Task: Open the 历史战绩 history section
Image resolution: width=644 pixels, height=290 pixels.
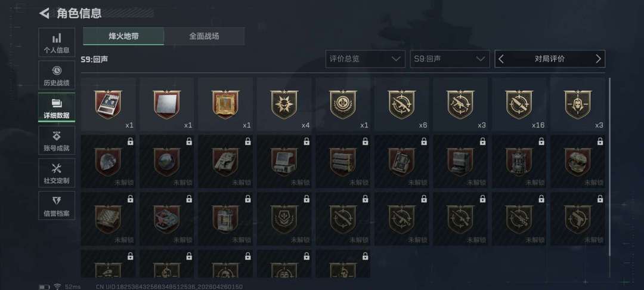Action: (57, 75)
